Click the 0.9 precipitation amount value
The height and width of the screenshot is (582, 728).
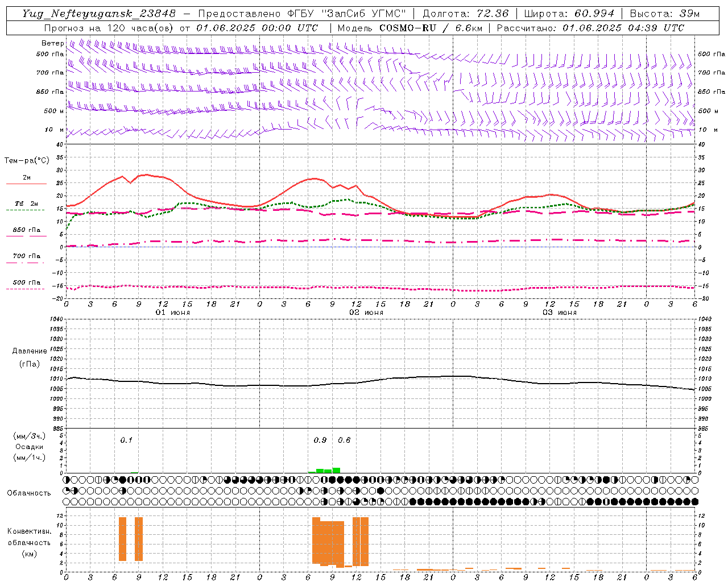point(320,440)
